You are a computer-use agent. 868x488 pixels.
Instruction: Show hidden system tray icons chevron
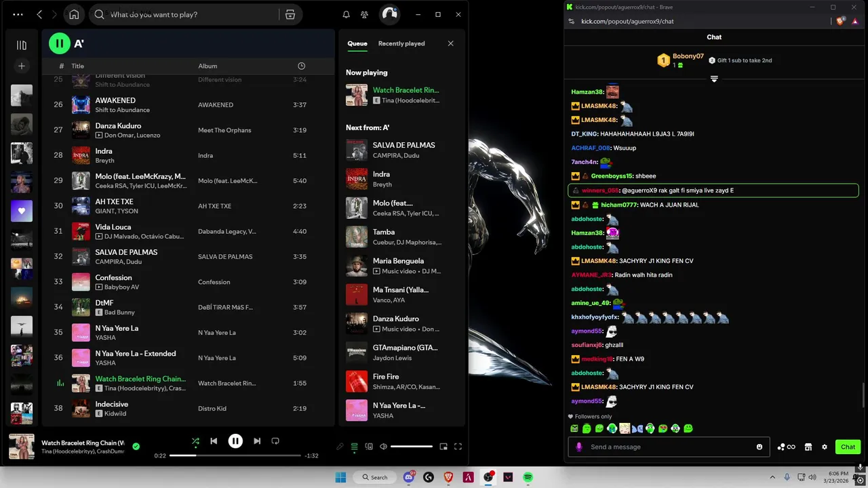point(772,477)
